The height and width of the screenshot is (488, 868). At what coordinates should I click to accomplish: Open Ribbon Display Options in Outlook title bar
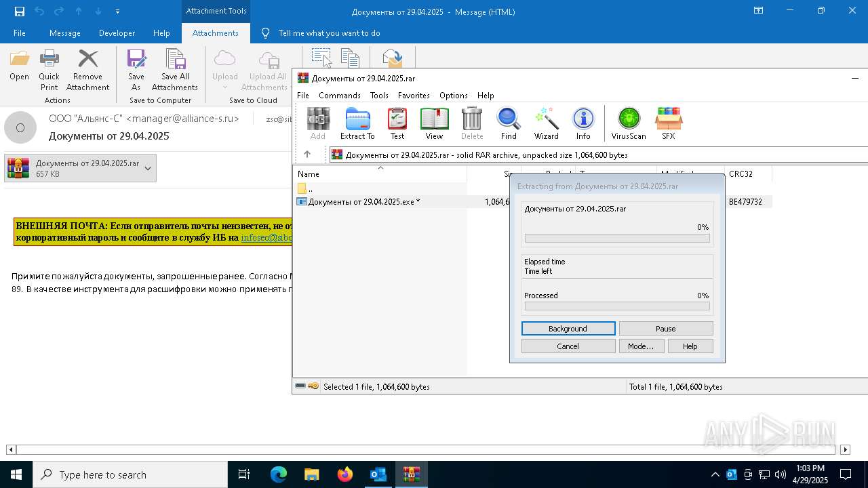[758, 11]
